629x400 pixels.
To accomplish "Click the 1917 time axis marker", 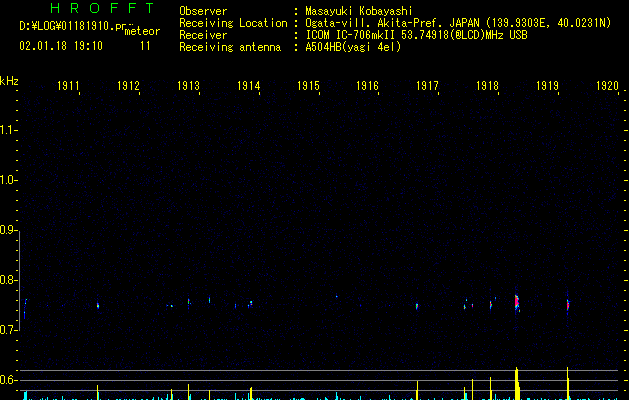I will pyautogui.click(x=427, y=86).
